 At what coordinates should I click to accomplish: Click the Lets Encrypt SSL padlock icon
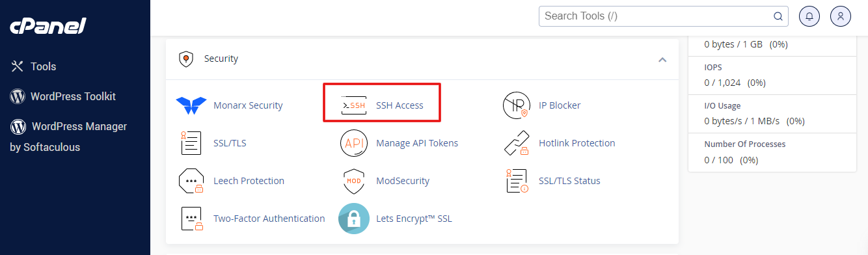[354, 219]
